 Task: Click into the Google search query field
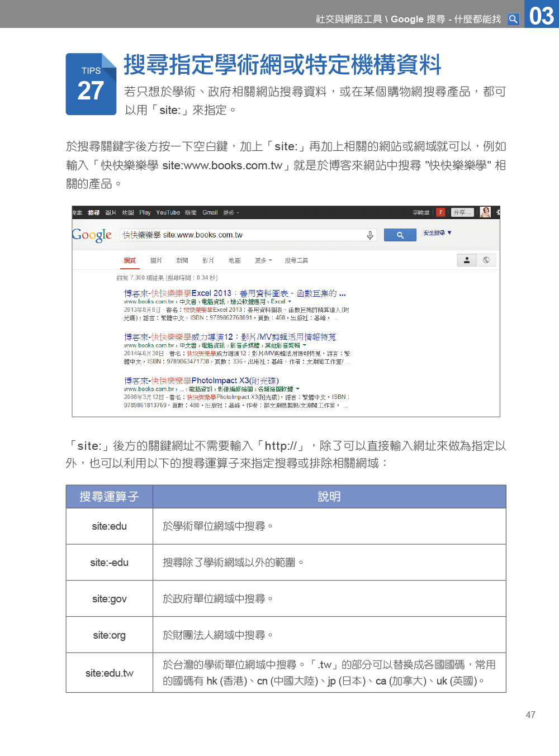click(x=248, y=235)
